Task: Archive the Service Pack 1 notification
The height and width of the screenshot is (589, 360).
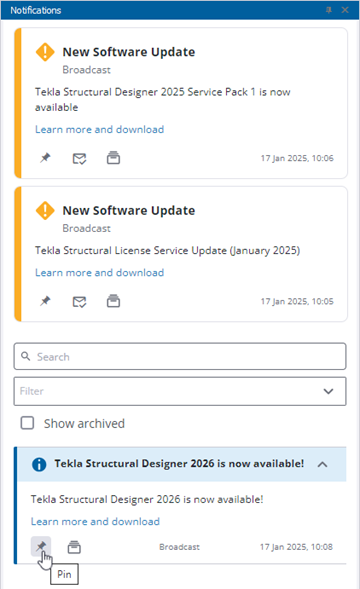Action: [x=113, y=158]
